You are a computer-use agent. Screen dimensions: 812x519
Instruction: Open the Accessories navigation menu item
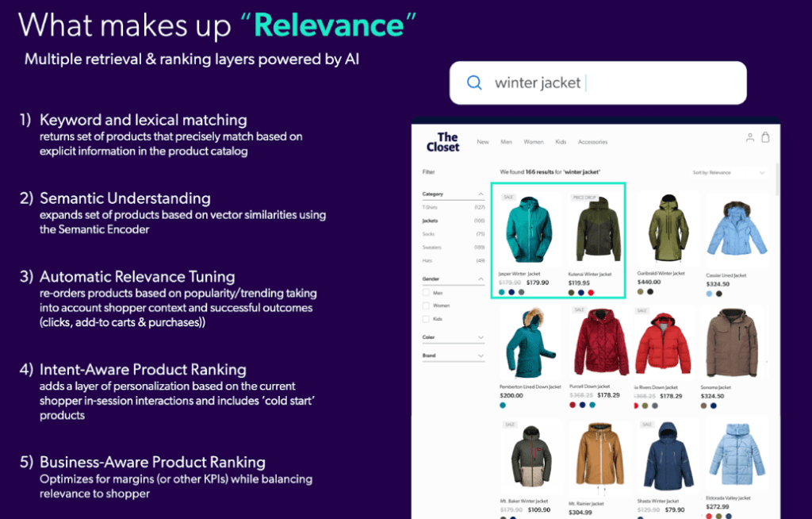(x=592, y=142)
